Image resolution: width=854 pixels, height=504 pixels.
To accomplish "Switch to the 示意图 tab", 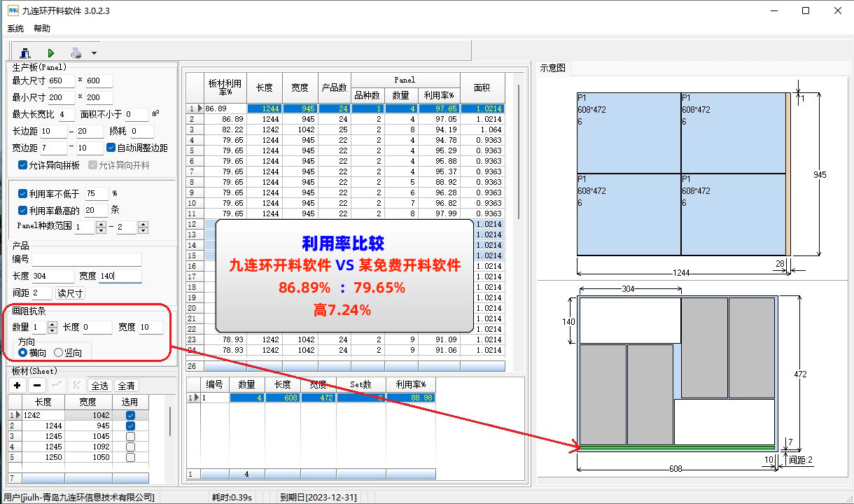I will (x=553, y=68).
